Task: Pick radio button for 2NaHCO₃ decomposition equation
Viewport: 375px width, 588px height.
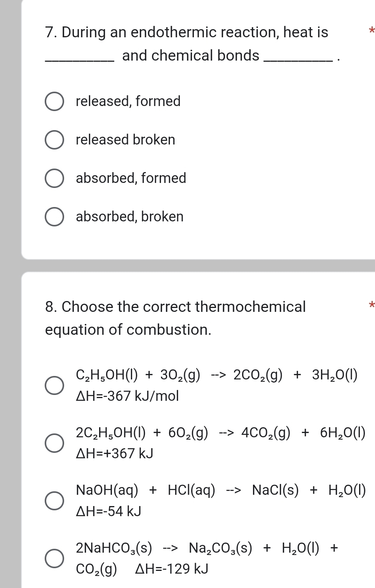Action: click(x=54, y=558)
